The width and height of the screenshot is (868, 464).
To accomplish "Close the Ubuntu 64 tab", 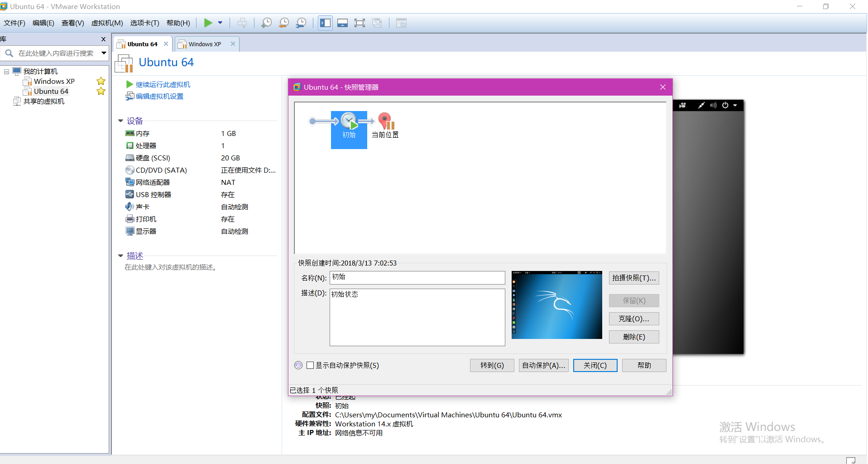I will coord(166,44).
